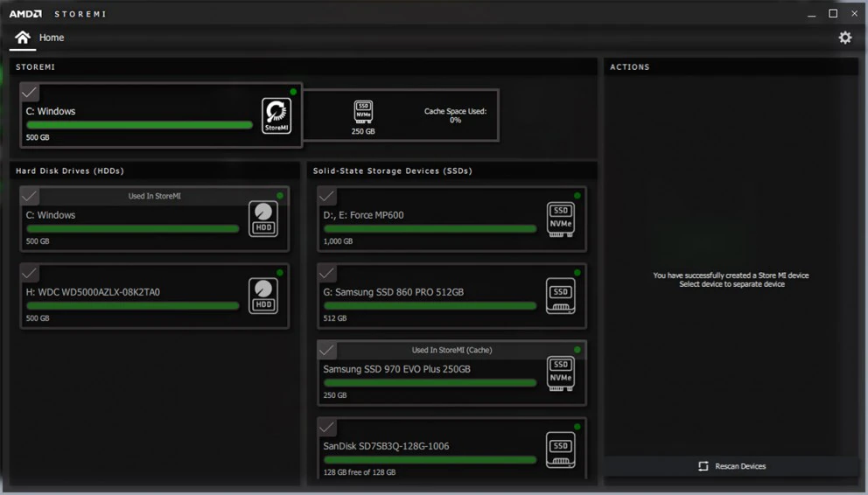868x495 pixels.
Task: Click the Samsung 860 PRO capacity bar
Action: [430, 305]
